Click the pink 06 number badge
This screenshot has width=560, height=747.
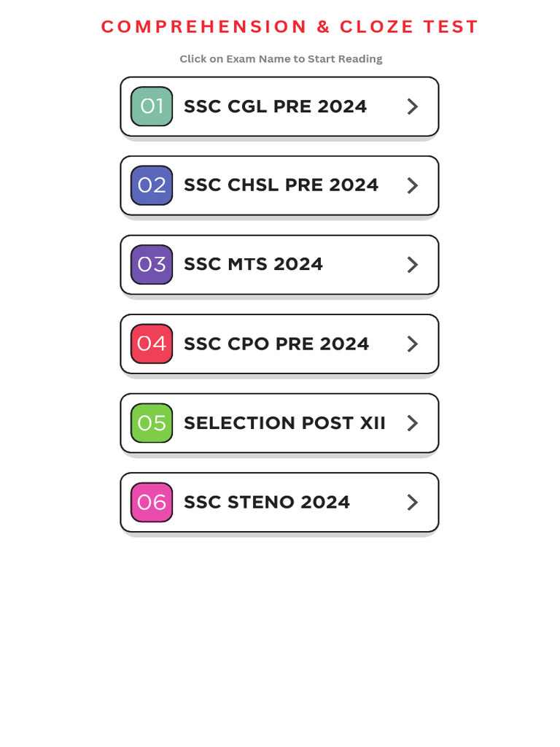click(152, 502)
